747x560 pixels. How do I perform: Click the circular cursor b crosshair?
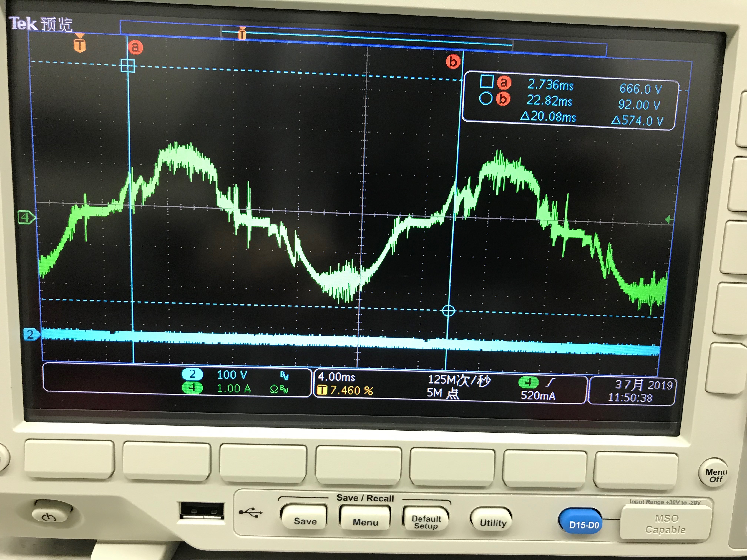[449, 311]
